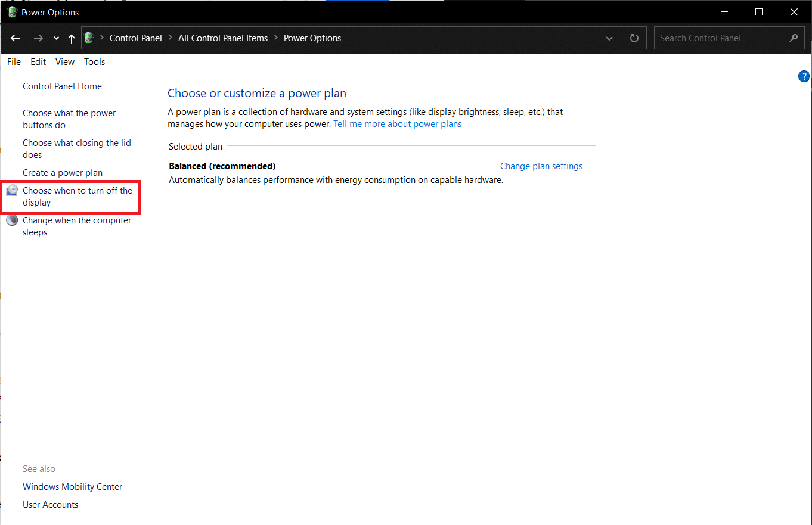Expand the chevron after Control Panel breadcrumb
The image size is (812, 525).
[170, 38]
